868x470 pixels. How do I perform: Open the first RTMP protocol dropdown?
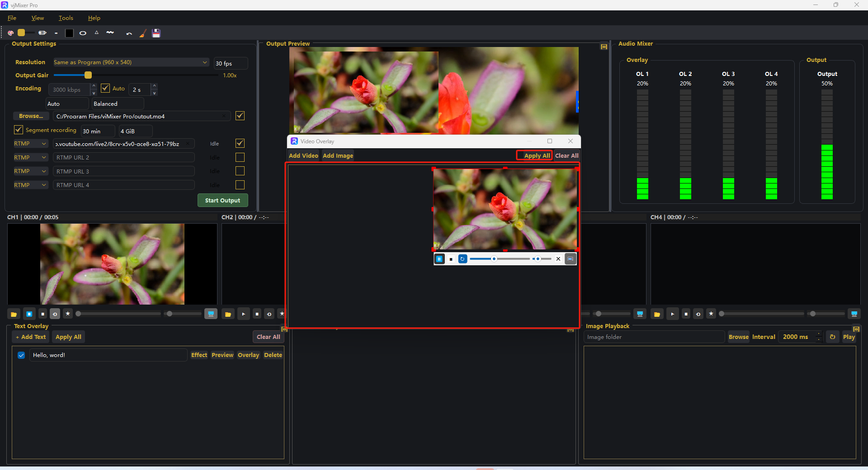[x=30, y=144]
